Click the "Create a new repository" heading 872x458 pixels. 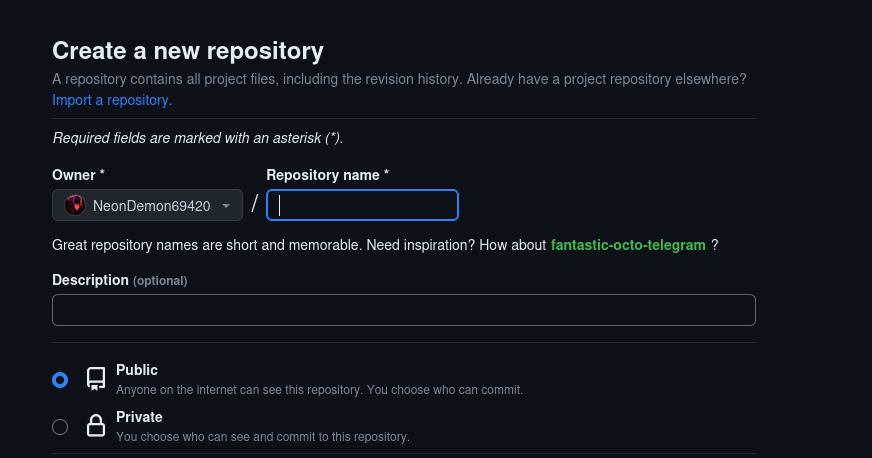[x=188, y=50]
